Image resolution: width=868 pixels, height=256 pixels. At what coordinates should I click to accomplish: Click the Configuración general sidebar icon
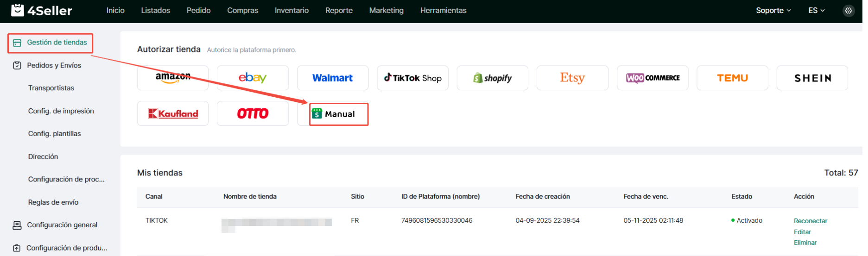[x=17, y=225]
